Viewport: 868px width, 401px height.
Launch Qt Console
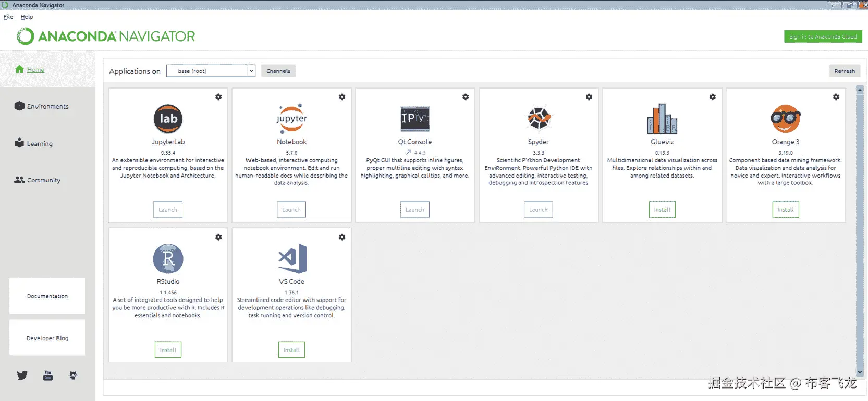(x=415, y=209)
